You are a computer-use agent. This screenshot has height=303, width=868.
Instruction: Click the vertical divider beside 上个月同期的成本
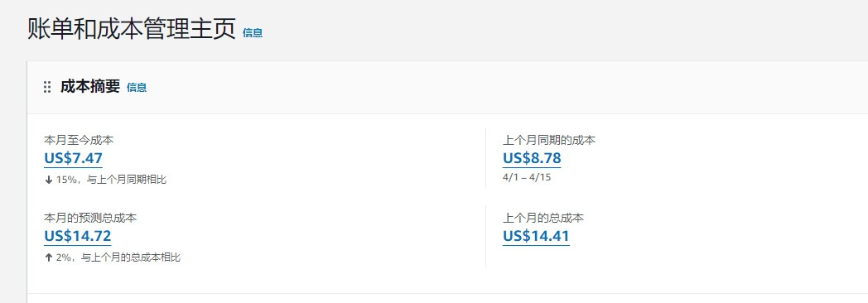click(x=485, y=158)
